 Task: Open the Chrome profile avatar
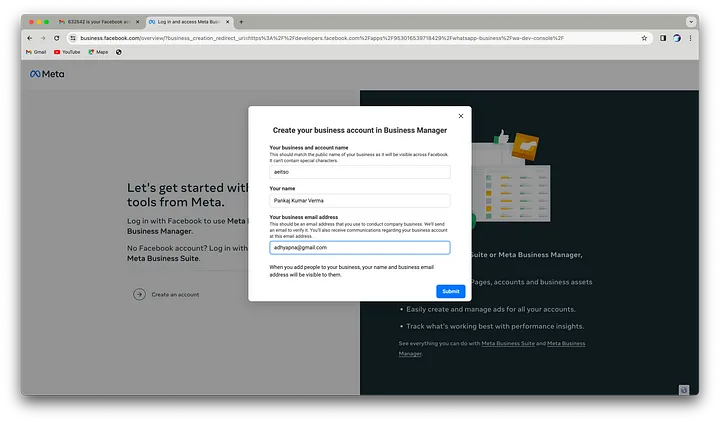click(x=677, y=38)
